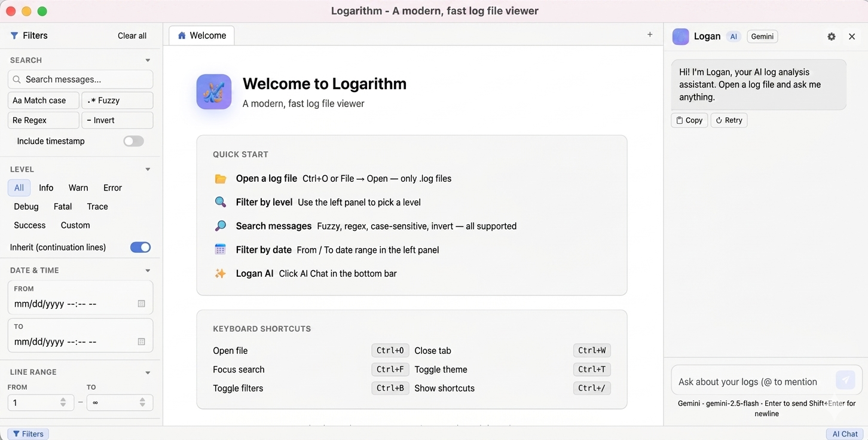Click the Ctrl+W shortcut key badge

coord(592,351)
